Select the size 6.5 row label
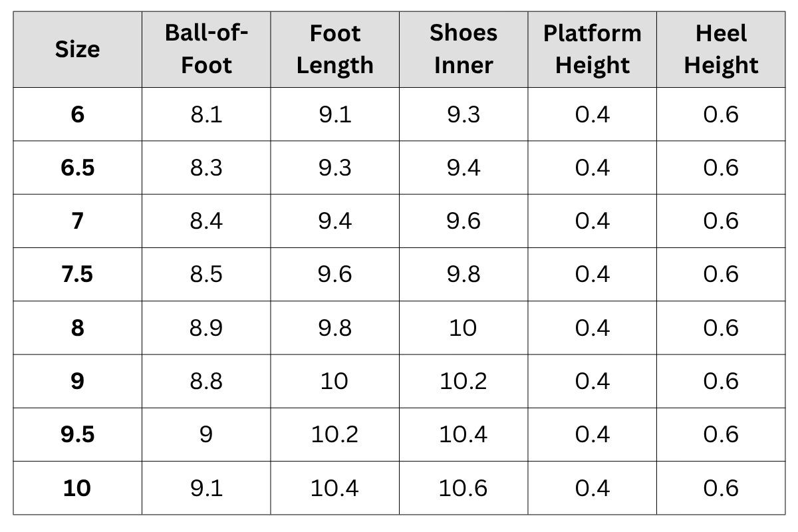The width and height of the screenshot is (798, 532). [77, 168]
